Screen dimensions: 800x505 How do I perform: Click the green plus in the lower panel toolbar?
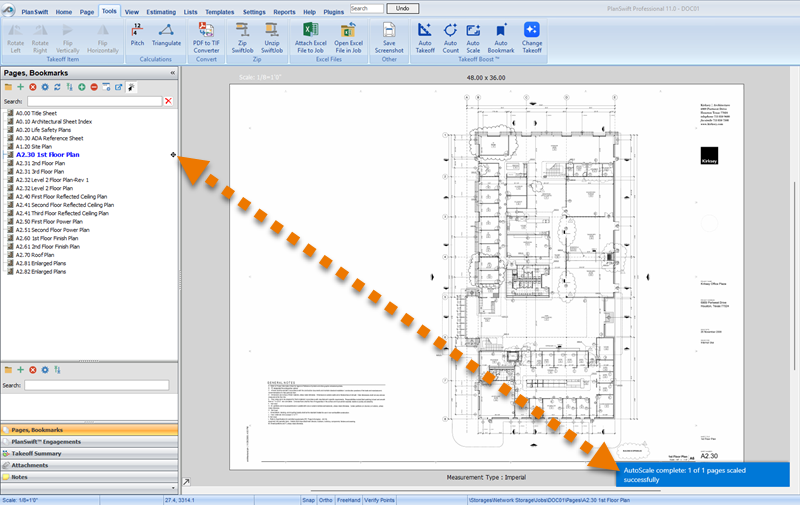point(20,370)
